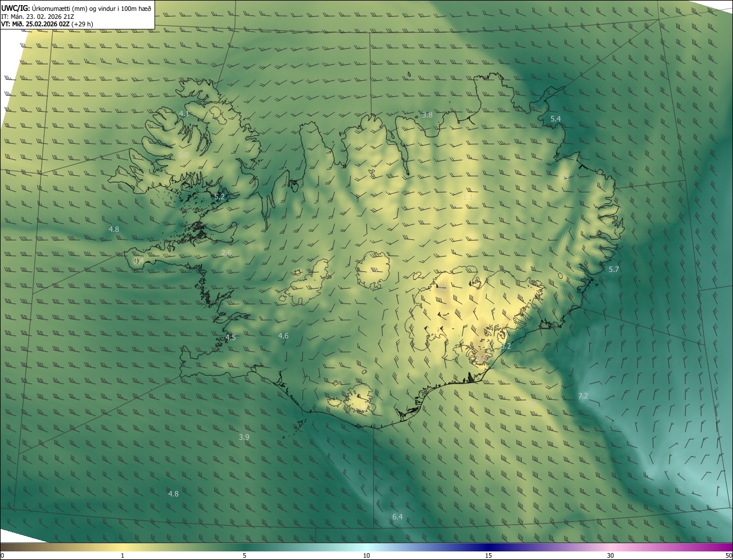Image resolution: width=733 pixels, height=560 pixels.
Task: Click the 2.6 value on the map
Action: [226, 253]
